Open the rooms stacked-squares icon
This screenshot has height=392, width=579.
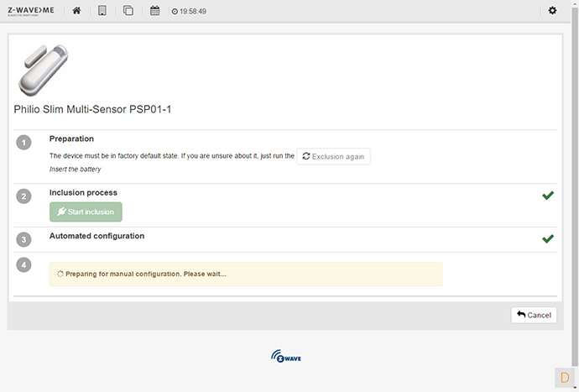pyautogui.click(x=128, y=11)
